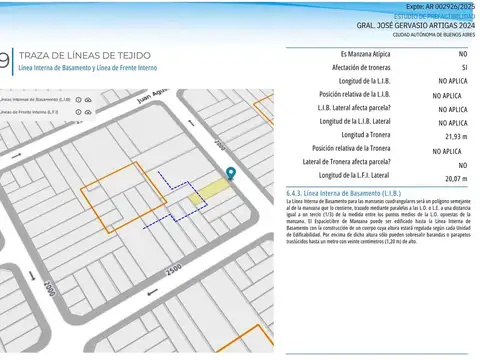Click the 'Juan Agus' street label on map

[x=153, y=95]
